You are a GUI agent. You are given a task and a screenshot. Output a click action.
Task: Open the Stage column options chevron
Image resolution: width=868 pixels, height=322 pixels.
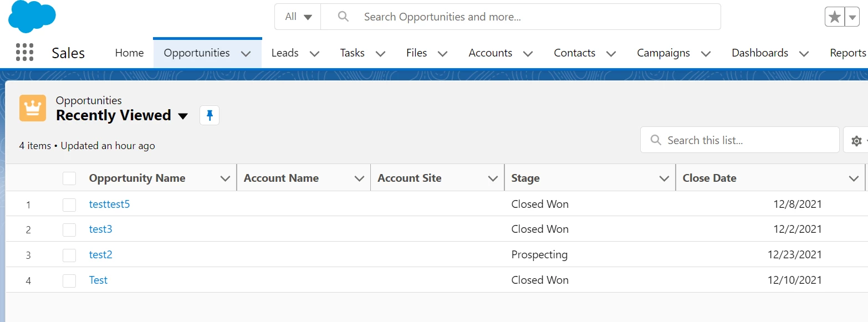point(664,178)
